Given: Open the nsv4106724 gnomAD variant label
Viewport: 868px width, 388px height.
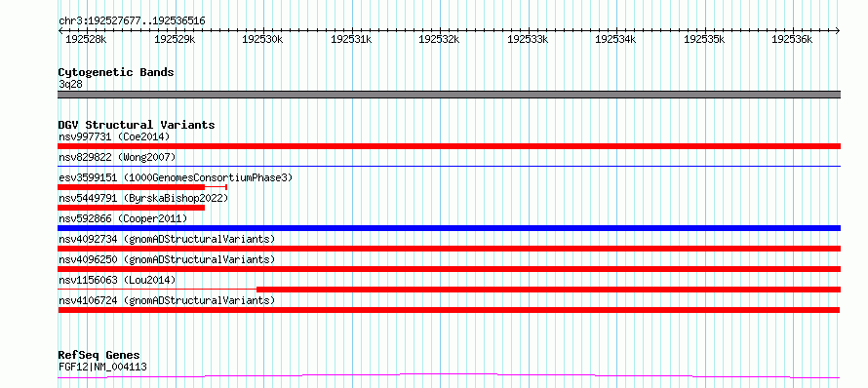Looking at the screenshot, I should (167, 300).
